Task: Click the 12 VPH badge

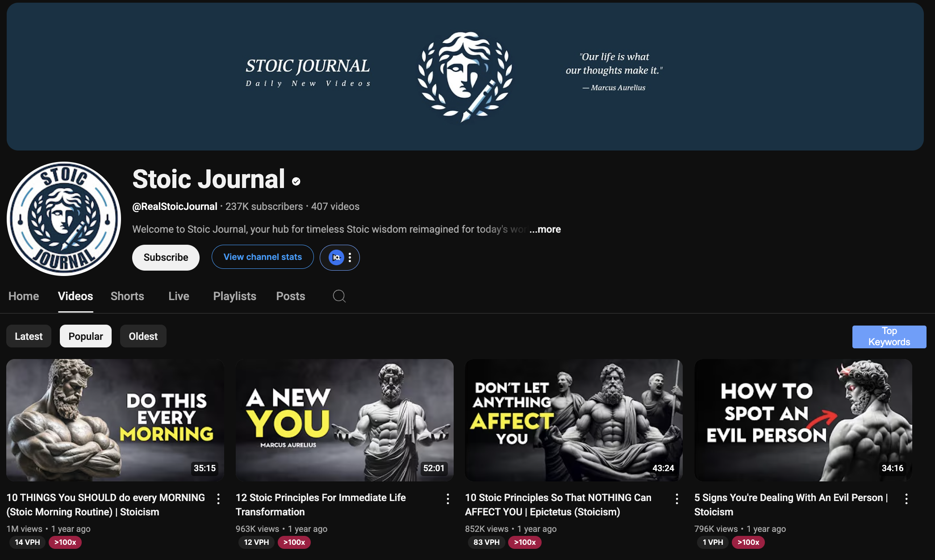Action: pos(256,542)
